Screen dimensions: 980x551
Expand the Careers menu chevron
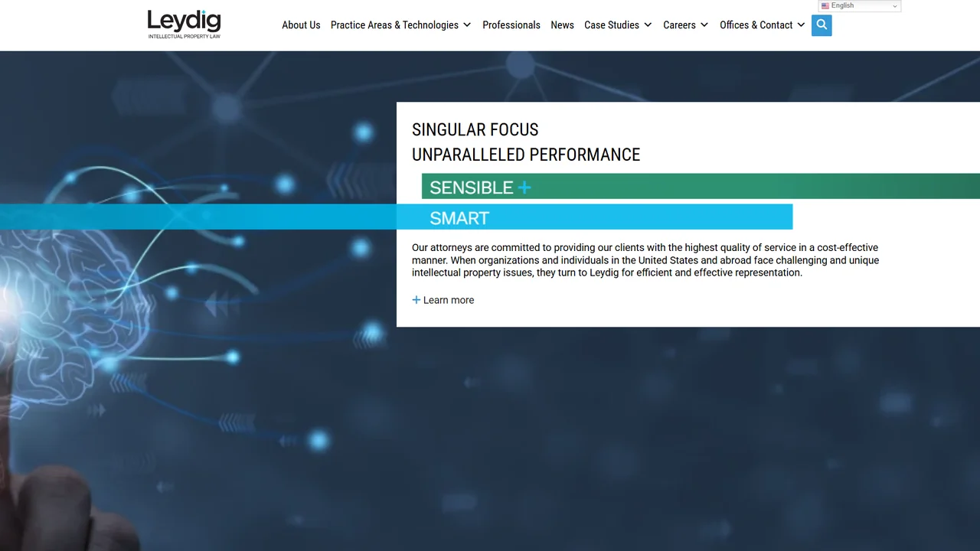pos(704,25)
